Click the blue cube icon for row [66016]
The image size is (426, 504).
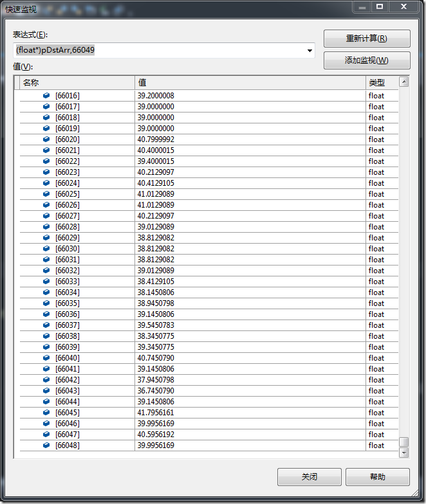(x=46, y=95)
